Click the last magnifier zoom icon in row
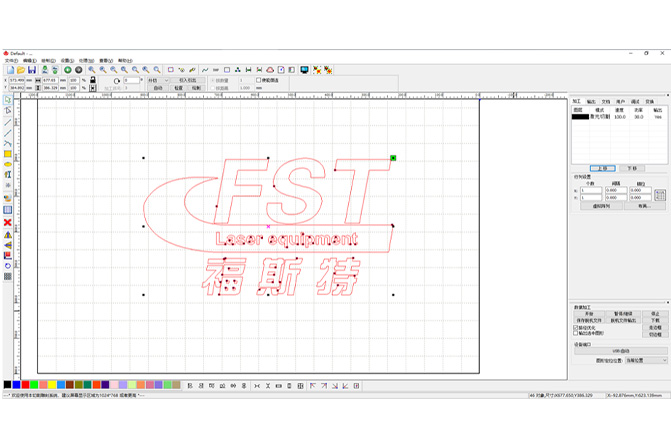This screenshot has width=671, height=448. [157, 70]
